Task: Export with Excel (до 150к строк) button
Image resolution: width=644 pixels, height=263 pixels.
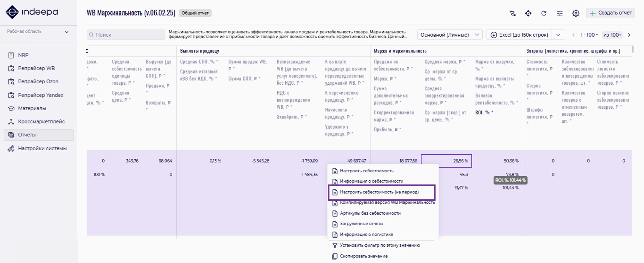Action: coord(520,35)
